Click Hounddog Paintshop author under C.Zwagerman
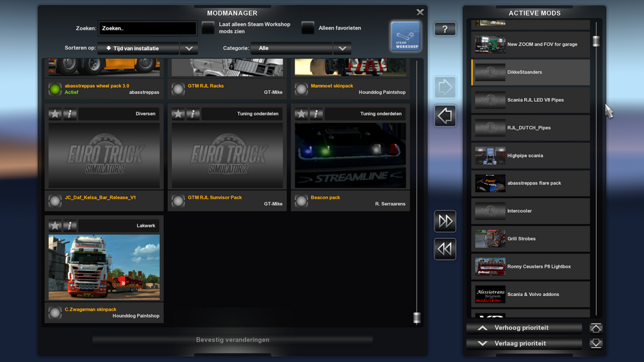This screenshot has width=644, height=362. pos(136,316)
